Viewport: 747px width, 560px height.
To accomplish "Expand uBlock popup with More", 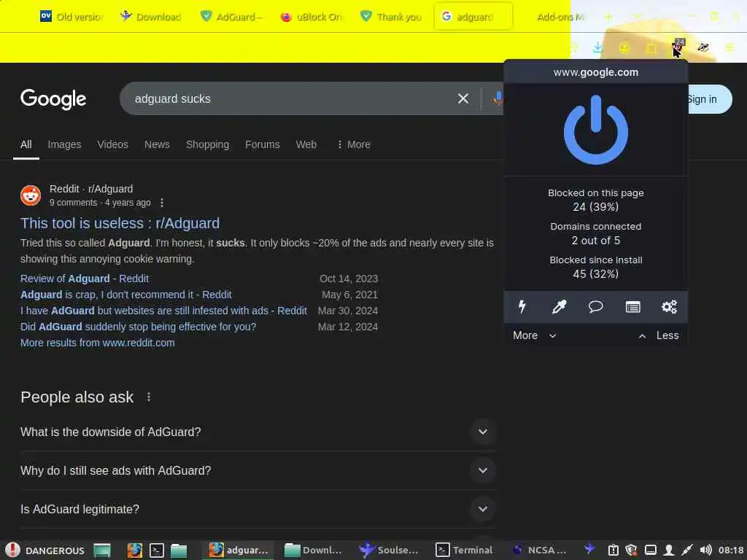I will [535, 335].
